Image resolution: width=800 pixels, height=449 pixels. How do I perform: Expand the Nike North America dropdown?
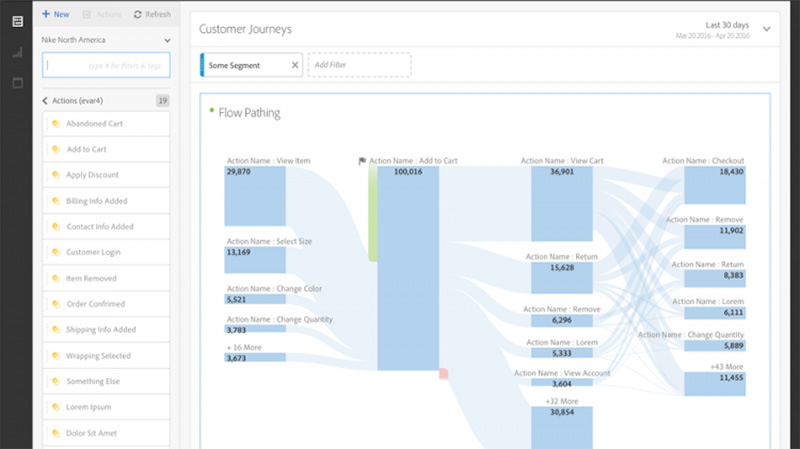166,41
